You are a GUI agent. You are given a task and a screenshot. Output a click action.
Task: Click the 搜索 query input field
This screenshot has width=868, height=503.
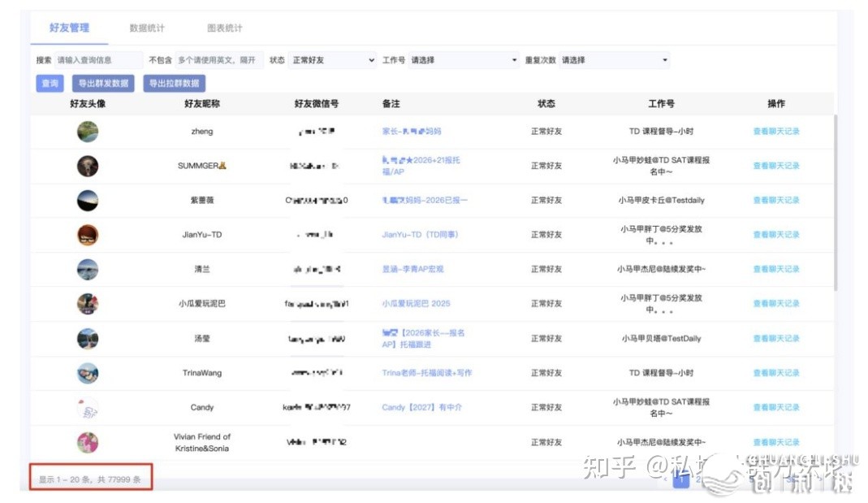[98, 60]
